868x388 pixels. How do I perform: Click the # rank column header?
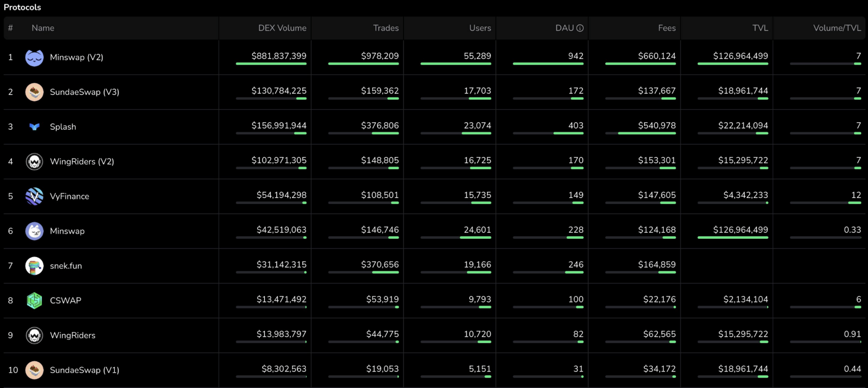(10, 28)
